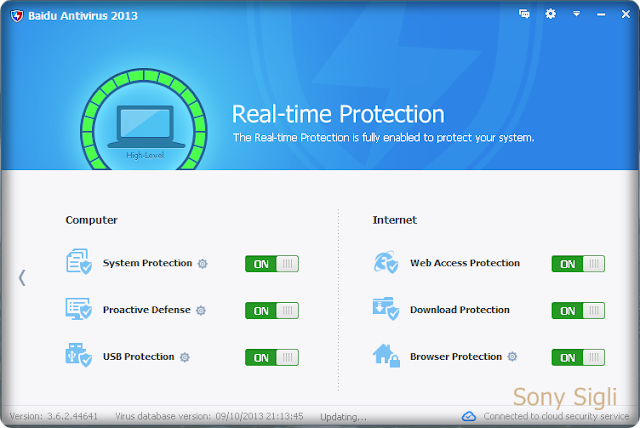640x428 pixels.
Task: Toggle USB Protection switch
Action: (272, 357)
